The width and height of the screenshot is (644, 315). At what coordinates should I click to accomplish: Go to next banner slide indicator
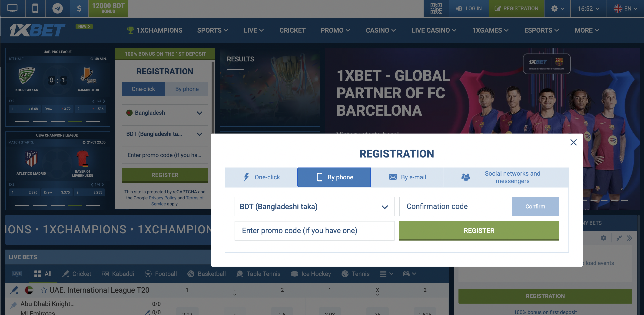pyautogui.click(x=594, y=200)
